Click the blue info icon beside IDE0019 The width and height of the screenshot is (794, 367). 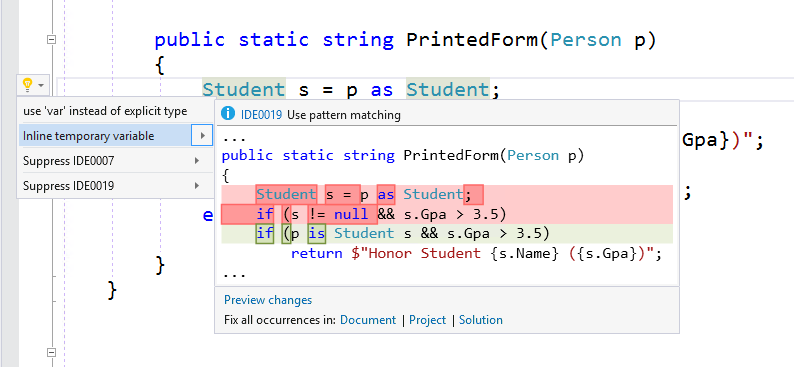228,113
